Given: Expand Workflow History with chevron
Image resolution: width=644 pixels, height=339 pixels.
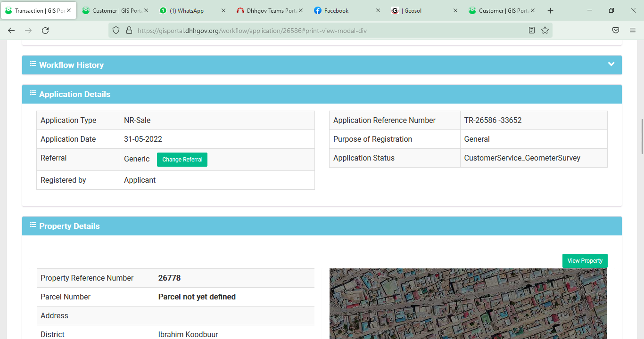Looking at the screenshot, I should coord(611,64).
